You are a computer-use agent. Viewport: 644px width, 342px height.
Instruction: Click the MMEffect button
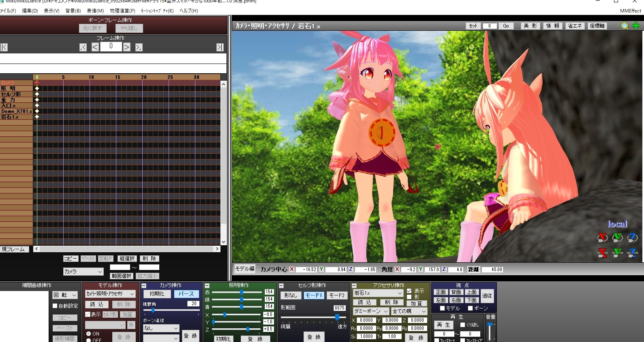click(631, 11)
